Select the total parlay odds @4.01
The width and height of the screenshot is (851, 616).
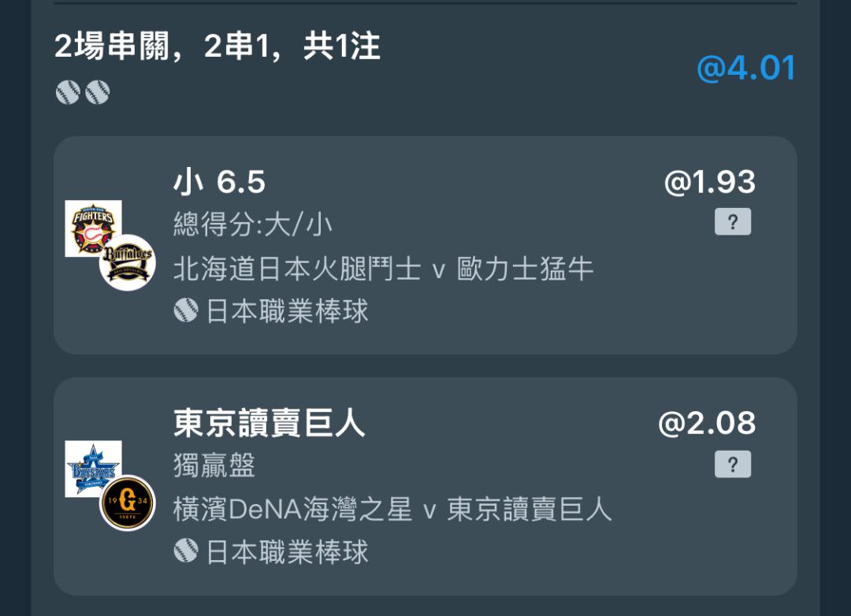[746, 69]
